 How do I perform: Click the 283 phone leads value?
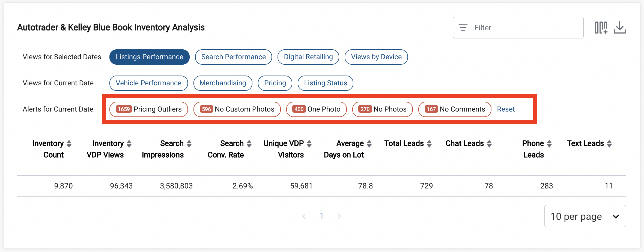coord(547,186)
